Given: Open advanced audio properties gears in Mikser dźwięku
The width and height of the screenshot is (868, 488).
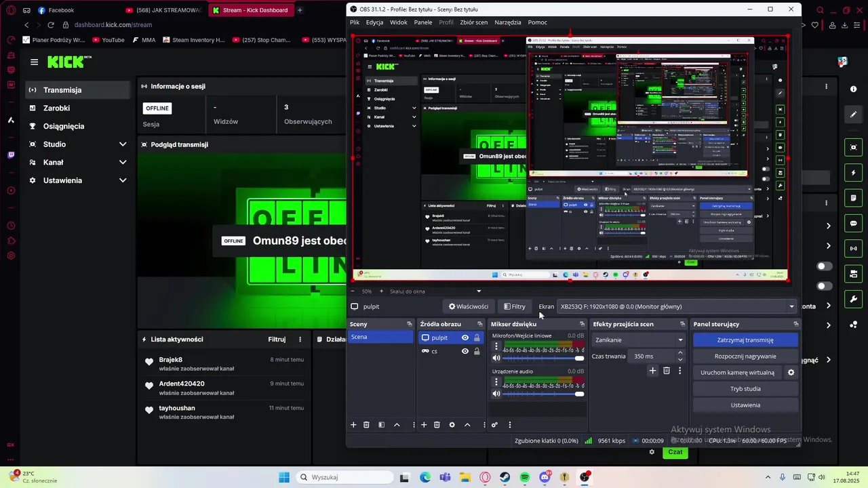Looking at the screenshot, I should point(494,425).
